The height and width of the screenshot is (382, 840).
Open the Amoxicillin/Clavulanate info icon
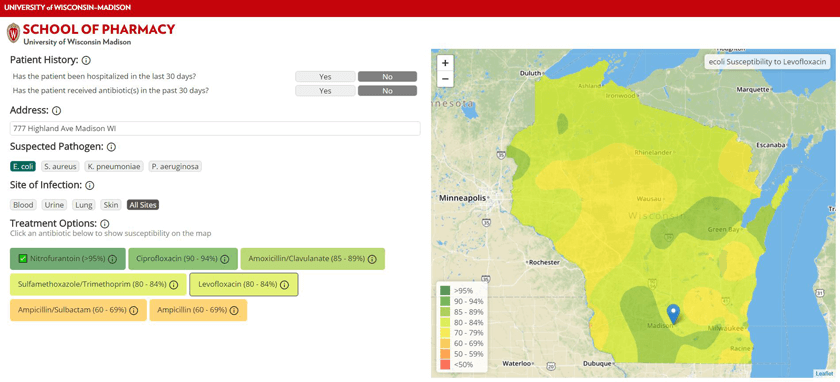click(x=372, y=259)
